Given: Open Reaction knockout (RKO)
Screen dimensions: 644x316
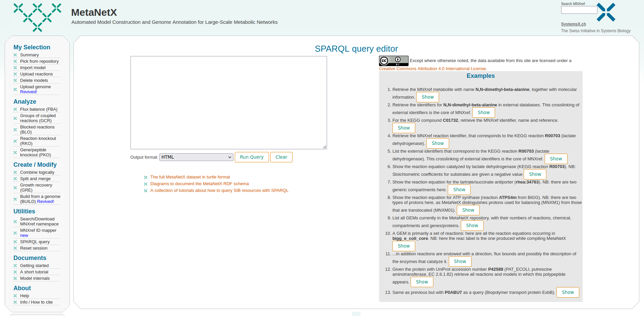Looking at the screenshot, I should (38, 141).
